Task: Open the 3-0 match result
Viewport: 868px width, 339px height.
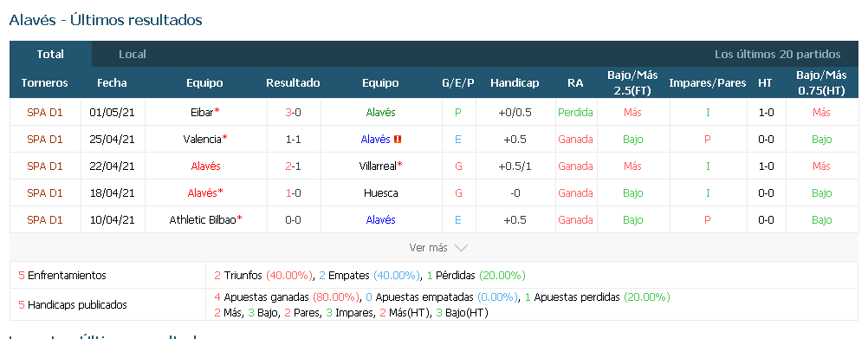Action: tap(294, 113)
